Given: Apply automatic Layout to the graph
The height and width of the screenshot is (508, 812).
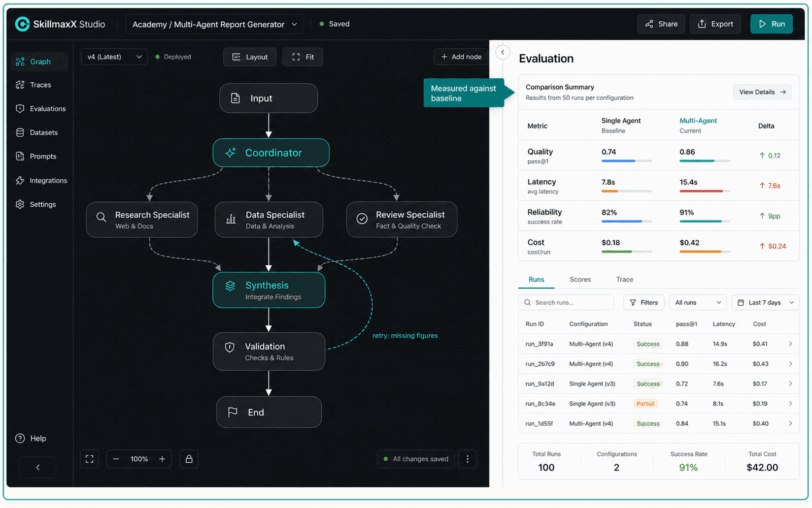Looking at the screenshot, I should point(250,57).
